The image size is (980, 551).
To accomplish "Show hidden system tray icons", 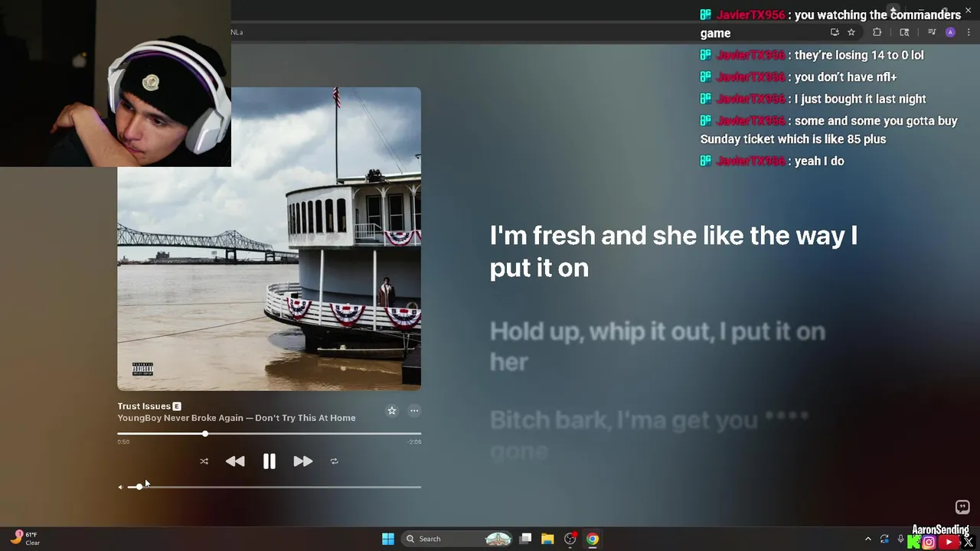I will pyautogui.click(x=867, y=539).
